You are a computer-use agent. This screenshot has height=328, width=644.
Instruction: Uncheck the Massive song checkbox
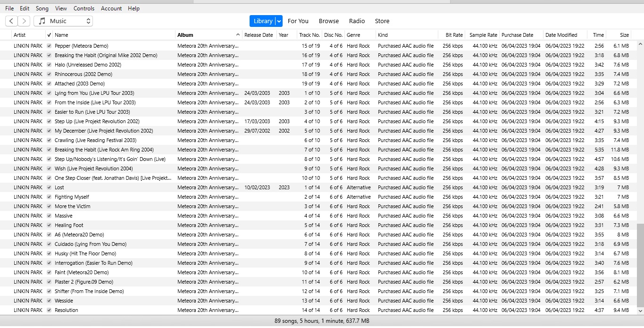point(49,216)
